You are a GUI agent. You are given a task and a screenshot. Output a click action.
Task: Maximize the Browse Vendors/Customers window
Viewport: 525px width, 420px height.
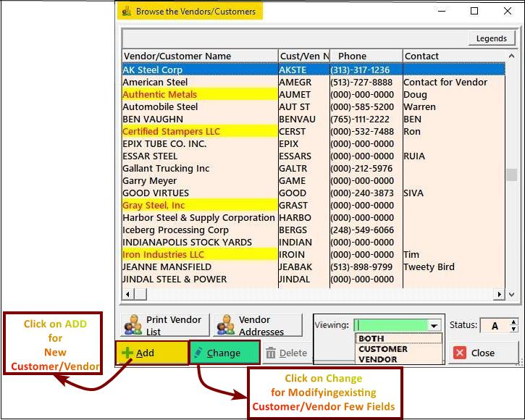(474, 11)
